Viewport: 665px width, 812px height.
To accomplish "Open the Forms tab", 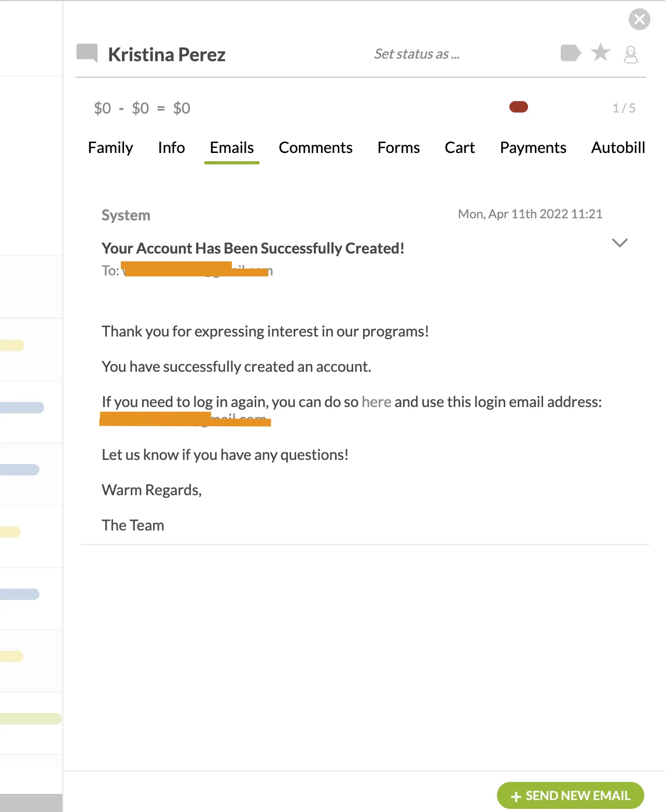I will coord(398,148).
